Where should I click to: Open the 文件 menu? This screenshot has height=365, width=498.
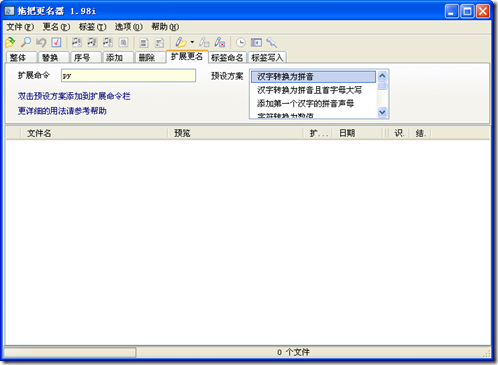[x=20, y=27]
